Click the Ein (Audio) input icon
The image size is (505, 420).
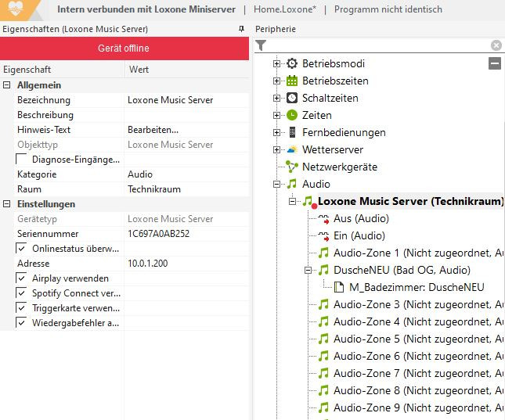pos(323,236)
